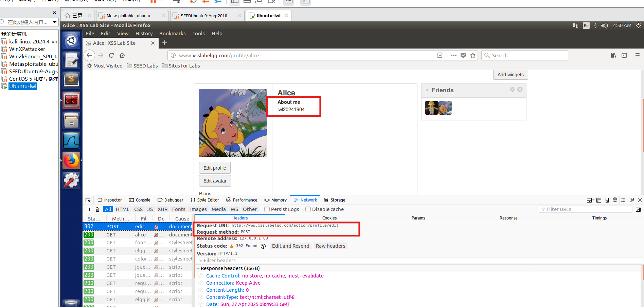Open system settings tools in dock
The image size is (644, 307).
[71, 180]
